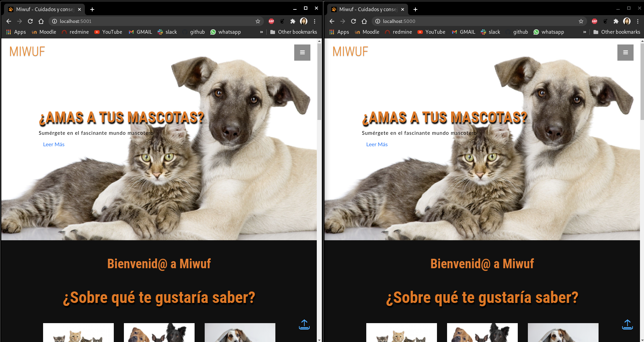Go to home page in left browser
The image size is (644, 342).
pyautogui.click(x=41, y=21)
